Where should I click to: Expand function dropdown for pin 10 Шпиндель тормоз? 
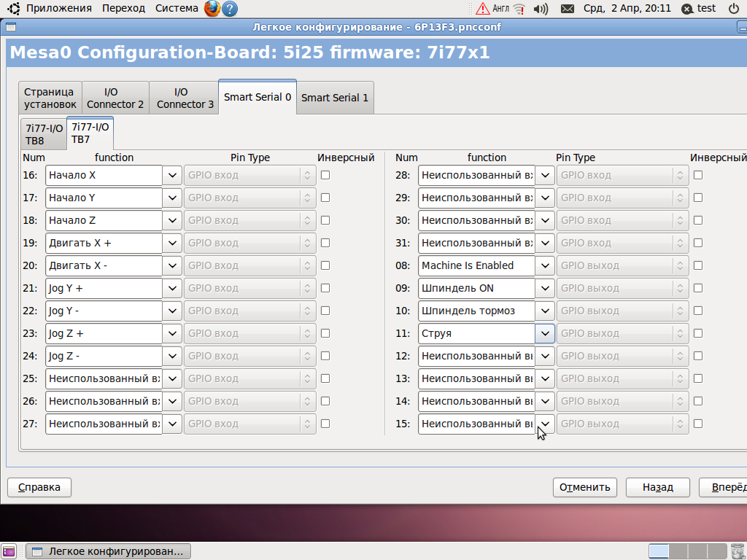point(544,311)
